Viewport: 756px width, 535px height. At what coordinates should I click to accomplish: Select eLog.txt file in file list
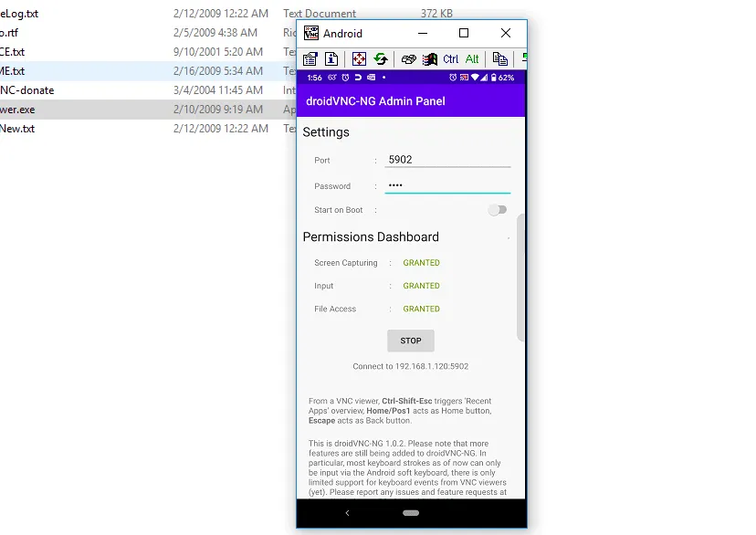(x=19, y=14)
